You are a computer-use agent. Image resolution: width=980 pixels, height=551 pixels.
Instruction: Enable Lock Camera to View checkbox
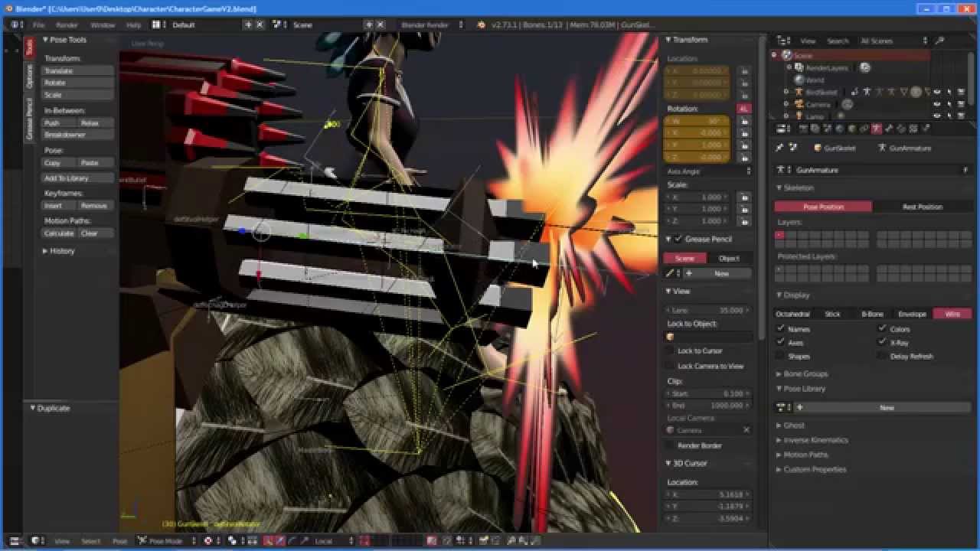point(671,366)
